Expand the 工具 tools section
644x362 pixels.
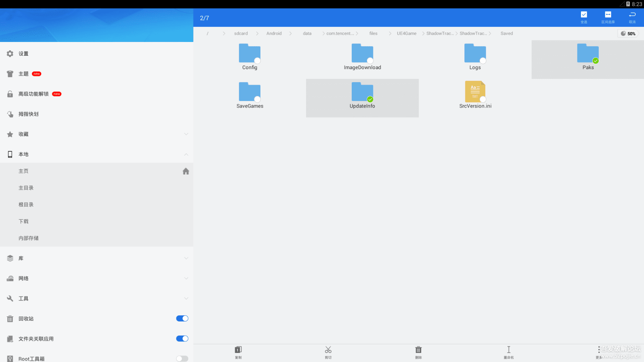pos(186,299)
